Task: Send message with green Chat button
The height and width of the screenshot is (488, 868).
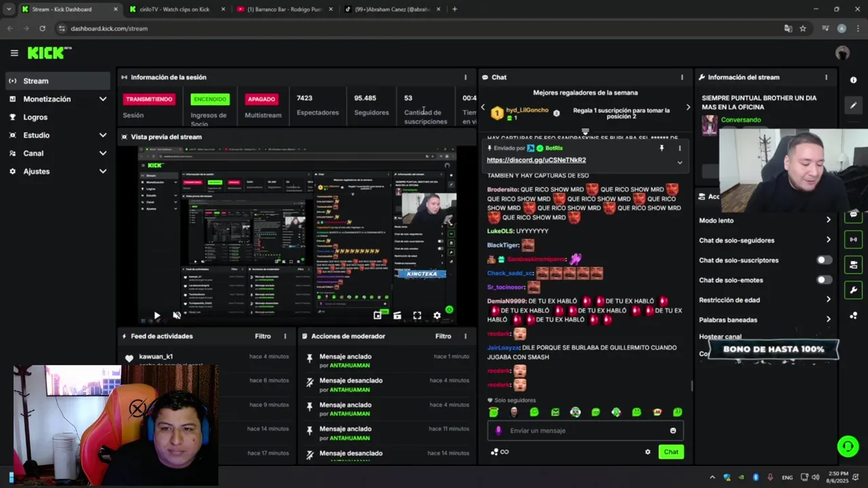Action: click(671, 452)
